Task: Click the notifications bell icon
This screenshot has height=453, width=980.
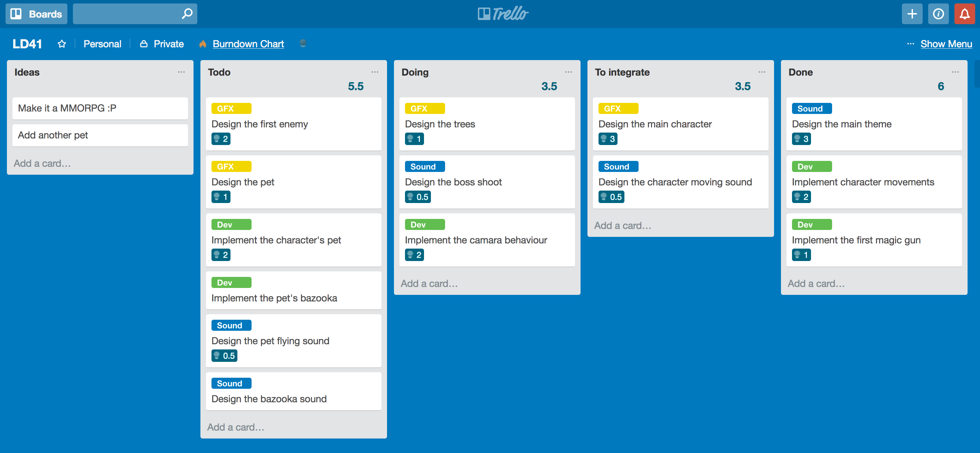Action: (x=964, y=14)
